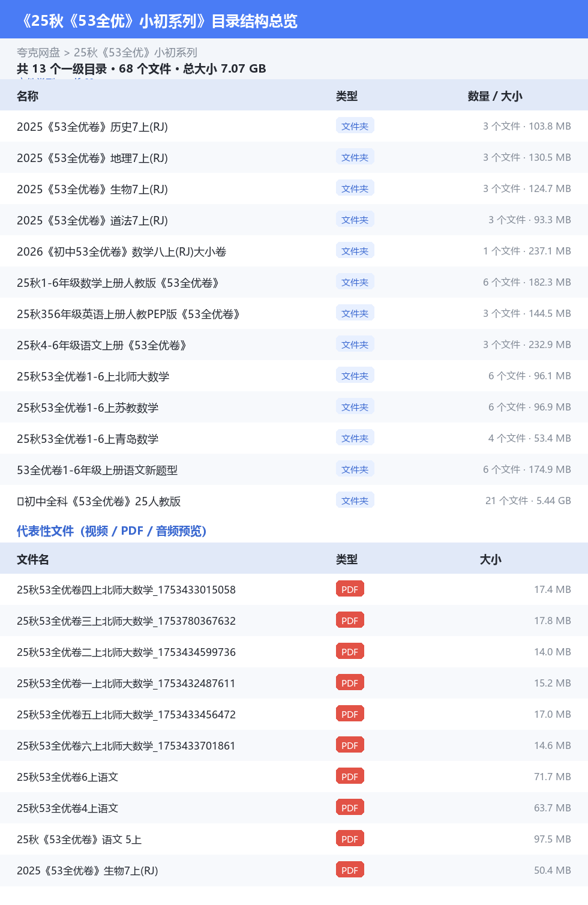Click the size 3 个文件 · 130.5 MB
The image size is (588, 905).
pos(527,157)
